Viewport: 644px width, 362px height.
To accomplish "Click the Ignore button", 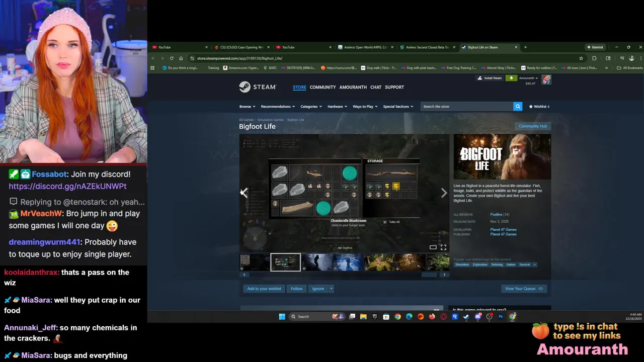I will tap(318, 289).
